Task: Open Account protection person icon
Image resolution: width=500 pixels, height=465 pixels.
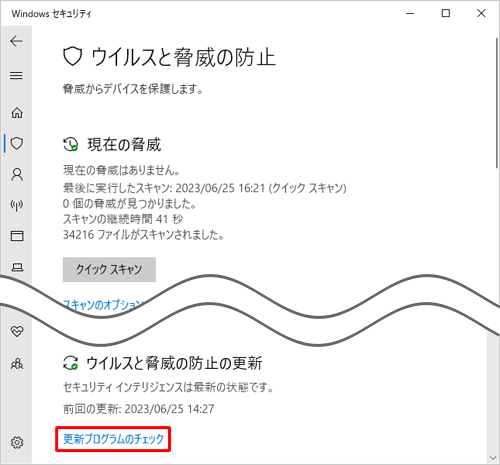Action: 17,174
